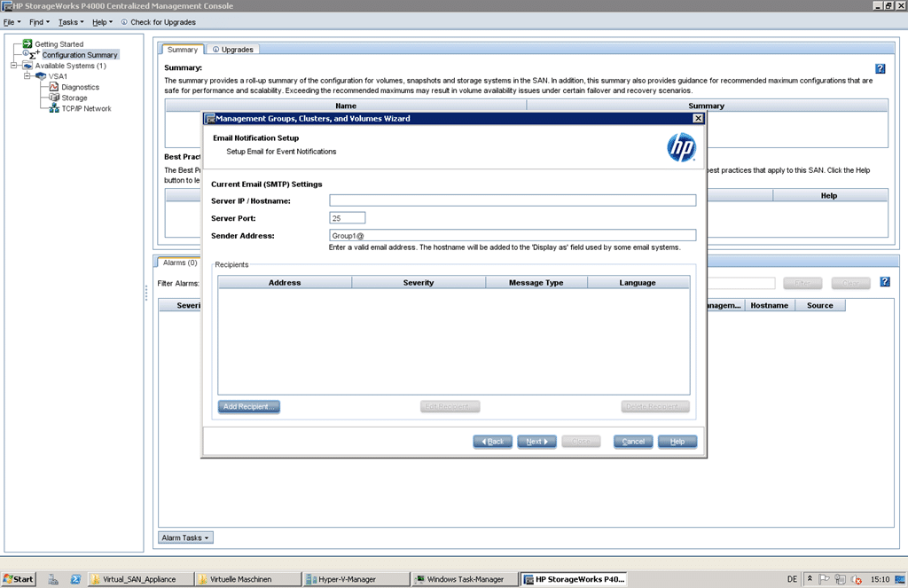908x588 pixels.
Task: Click the Available Systems icon
Action: click(x=27, y=66)
